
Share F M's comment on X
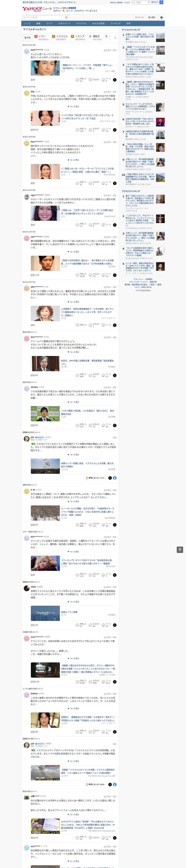[115, 525]
